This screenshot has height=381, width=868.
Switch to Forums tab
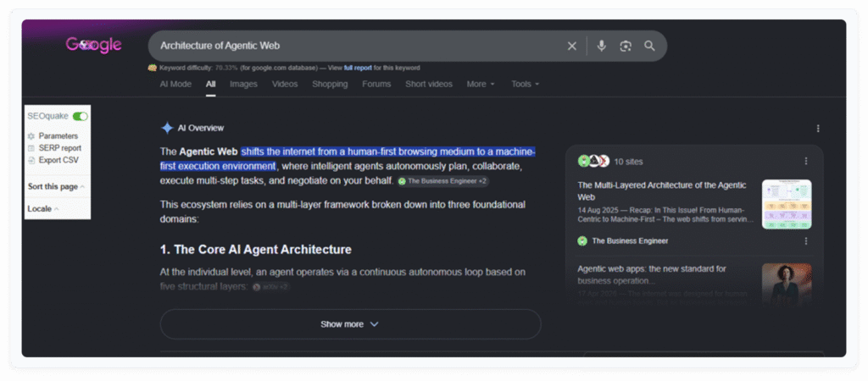click(376, 84)
